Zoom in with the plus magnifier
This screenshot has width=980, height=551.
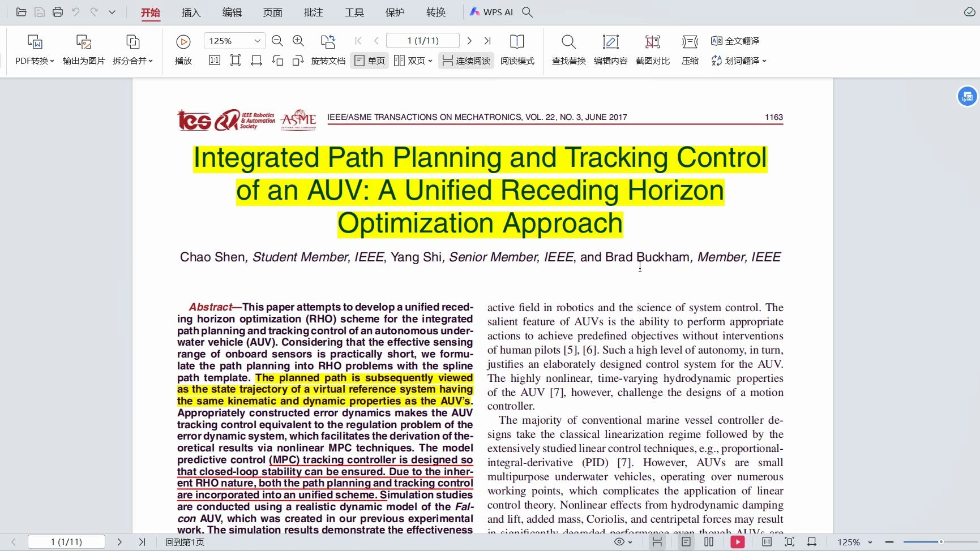tap(298, 41)
